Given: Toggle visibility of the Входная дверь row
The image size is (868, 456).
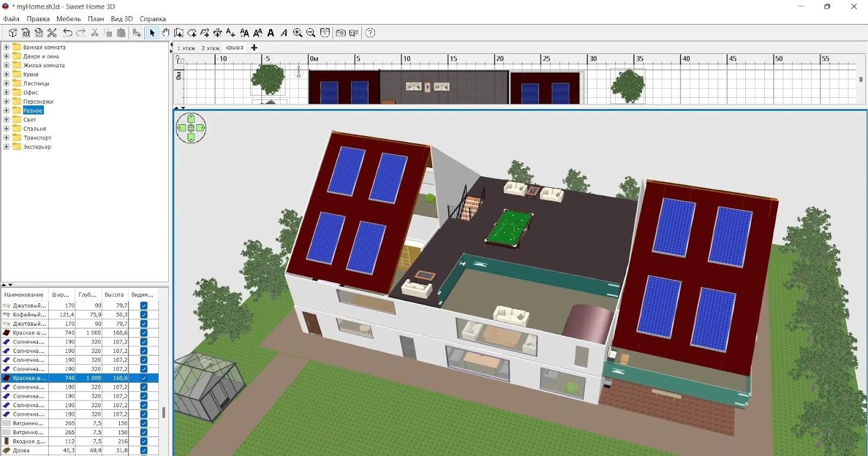Looking at the screenshot, I should (144, 441).
